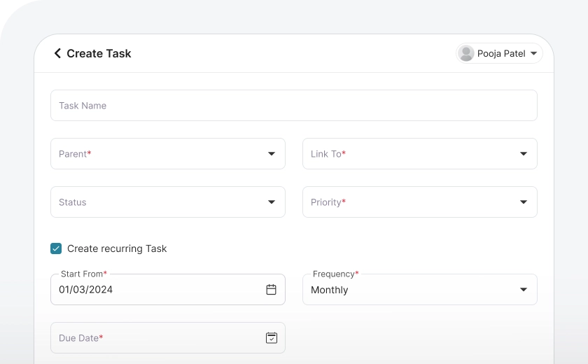
Task: Click the 01/03/2024 start date value
Action: click(85, 290)
